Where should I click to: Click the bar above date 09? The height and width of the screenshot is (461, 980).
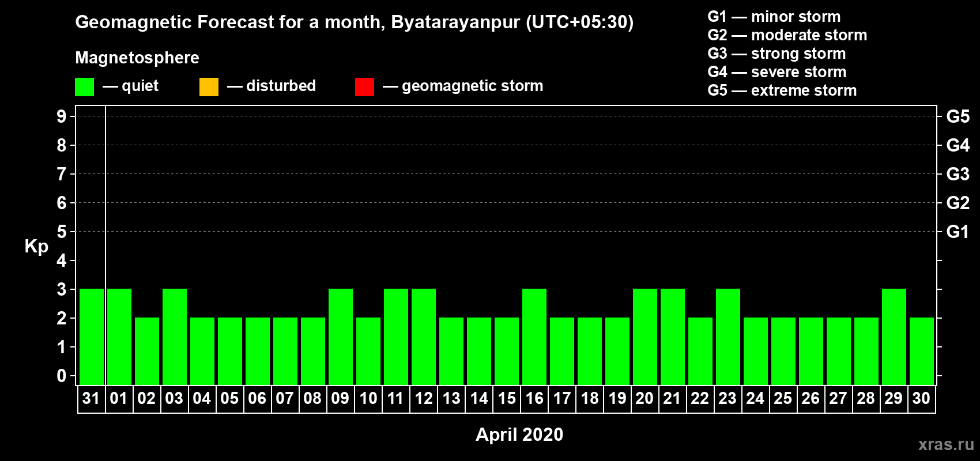click(x=341, y=337)
